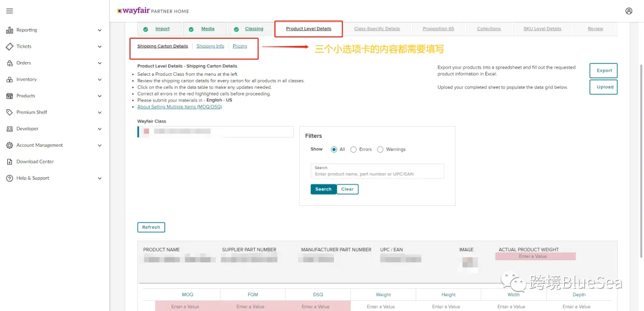Open the hamburger menu icon

10,11
